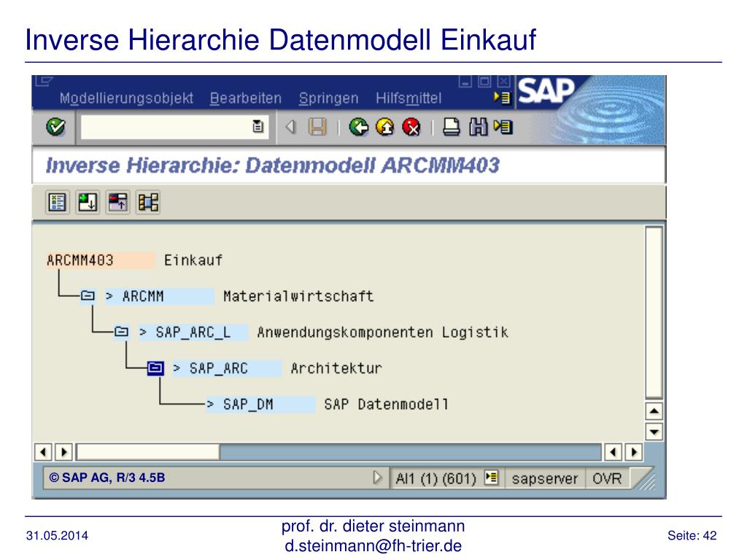Click the sapserver status bar field

(544, 478)
